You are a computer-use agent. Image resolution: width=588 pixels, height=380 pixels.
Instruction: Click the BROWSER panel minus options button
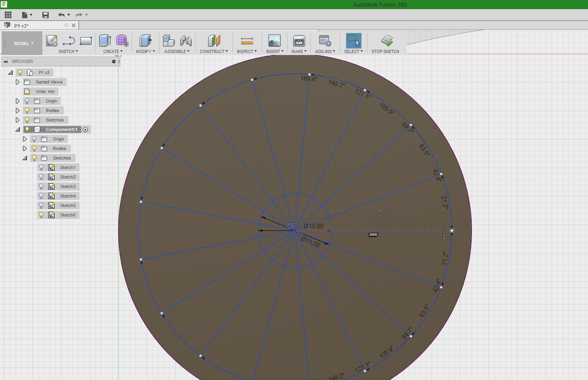114,61
